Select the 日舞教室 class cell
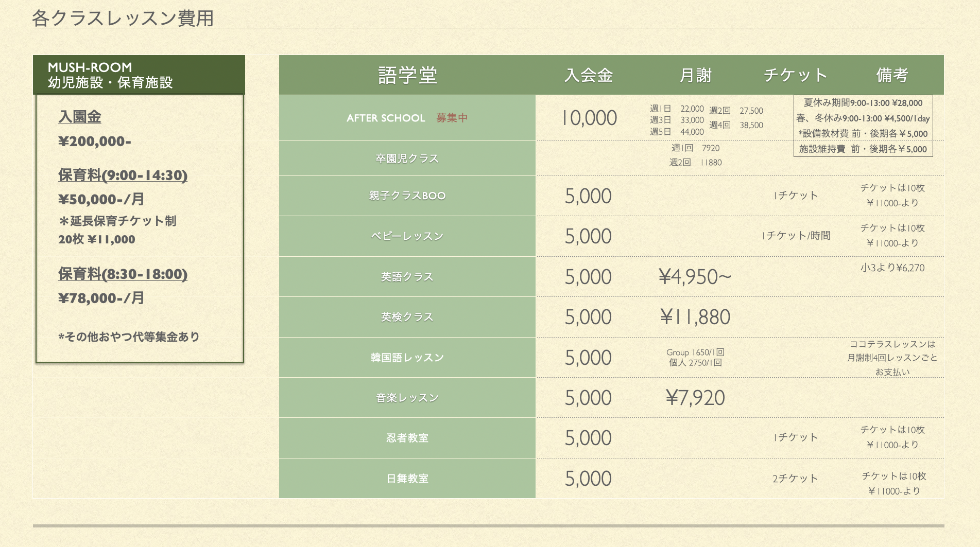This screenshot has width=980, height=547. pyautogui.click(x=407, y=479)
